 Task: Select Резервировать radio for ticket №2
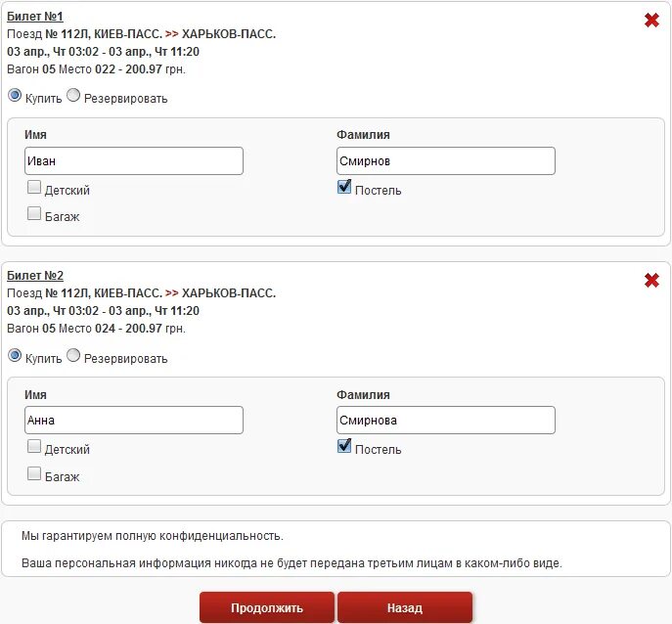click(73, 355)
